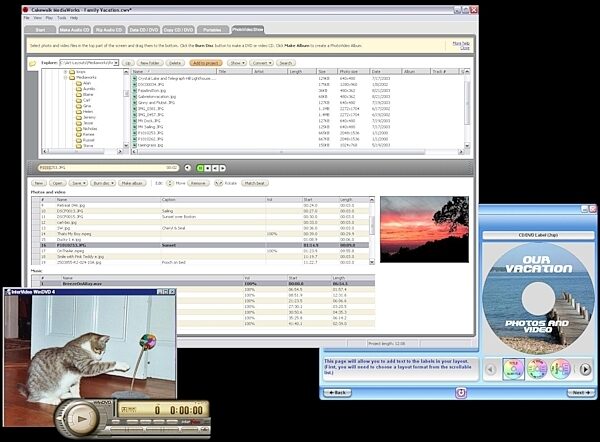Click the Remove button

coord(198,183)
